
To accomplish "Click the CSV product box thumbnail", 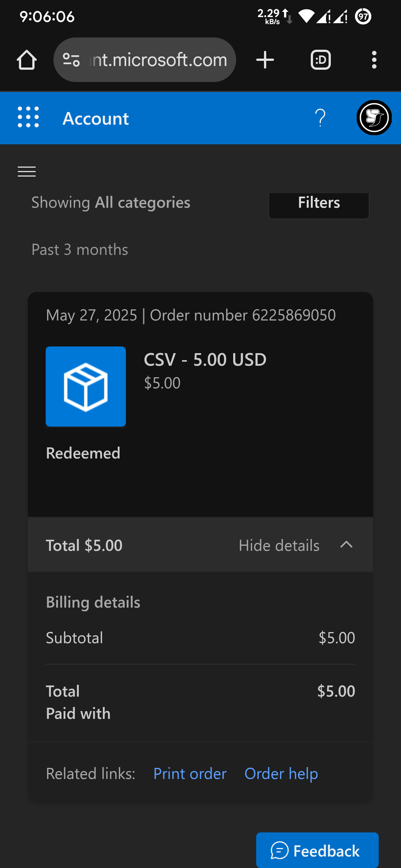I will [x=86, y=387].
